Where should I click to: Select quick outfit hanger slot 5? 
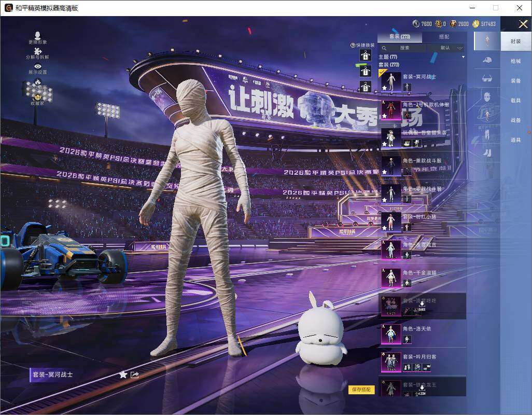(366, 87)
